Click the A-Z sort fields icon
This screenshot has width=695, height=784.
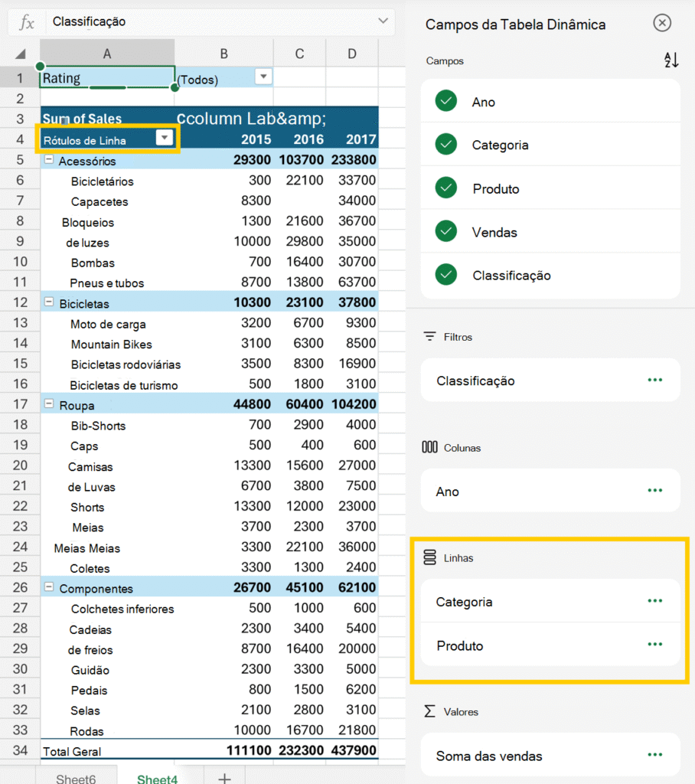point(671,60)
